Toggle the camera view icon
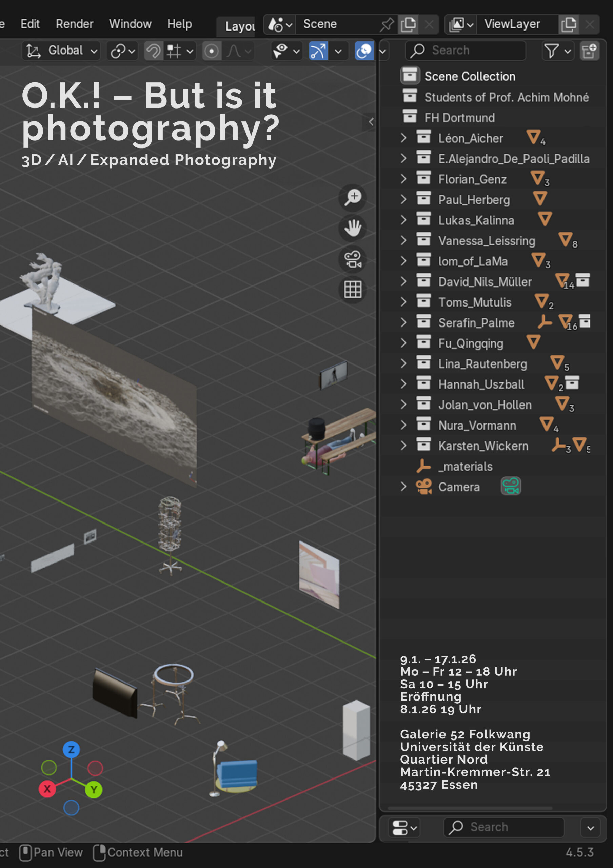Screen dimensions: 613x868 352,259
